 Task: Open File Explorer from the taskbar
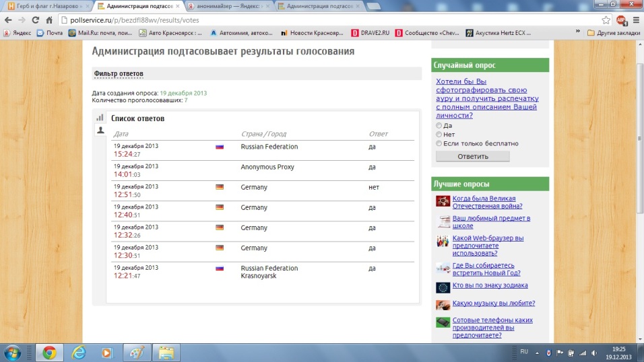166,353
